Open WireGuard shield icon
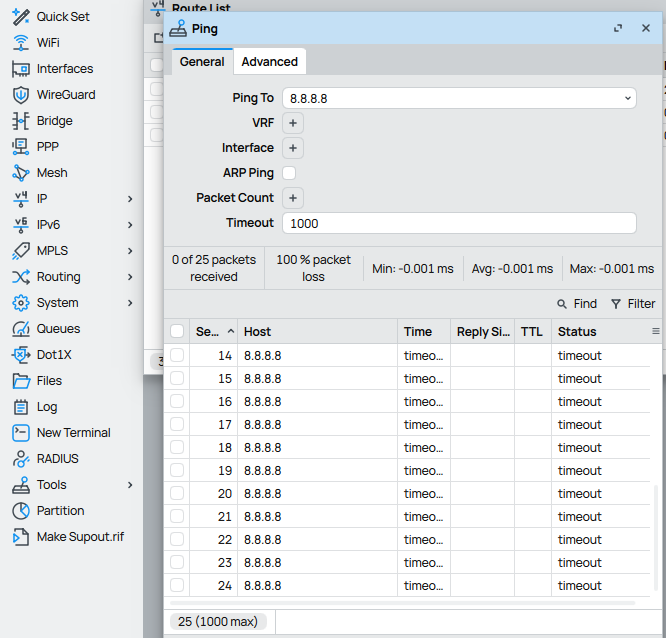Viewport: 666px width, 638px height. click(21, 95)
